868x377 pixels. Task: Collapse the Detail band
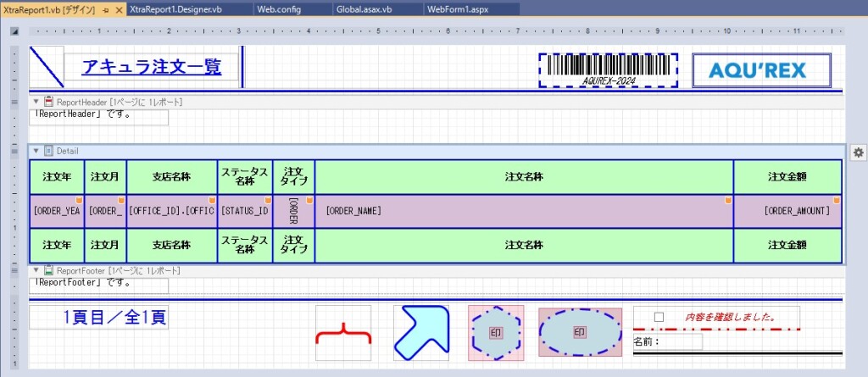coord(36,151)
